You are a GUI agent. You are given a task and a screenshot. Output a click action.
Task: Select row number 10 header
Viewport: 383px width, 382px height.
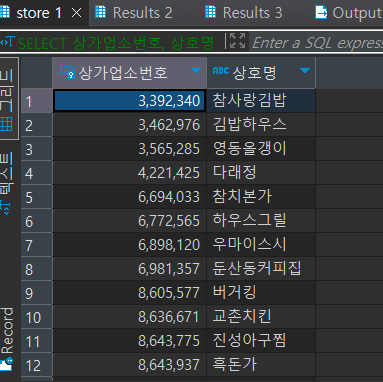point(37,317)
